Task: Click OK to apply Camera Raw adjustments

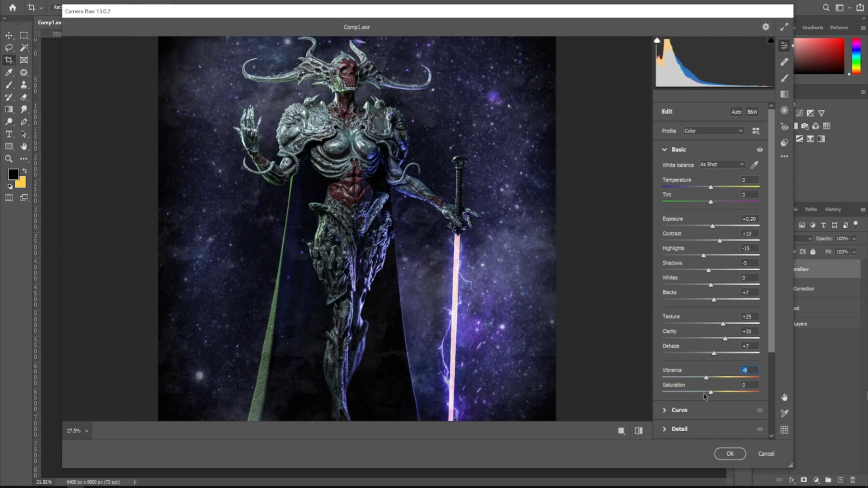Action: pos(730,453)
